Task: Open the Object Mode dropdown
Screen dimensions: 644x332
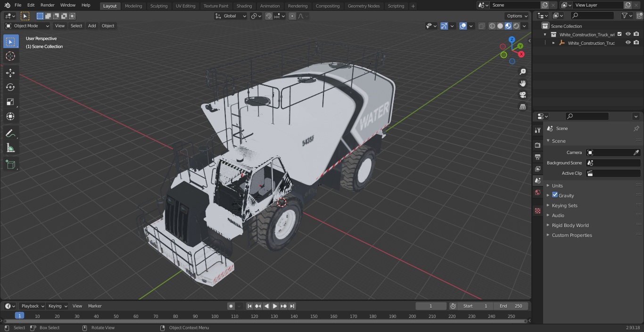Action: pos(27,26)
